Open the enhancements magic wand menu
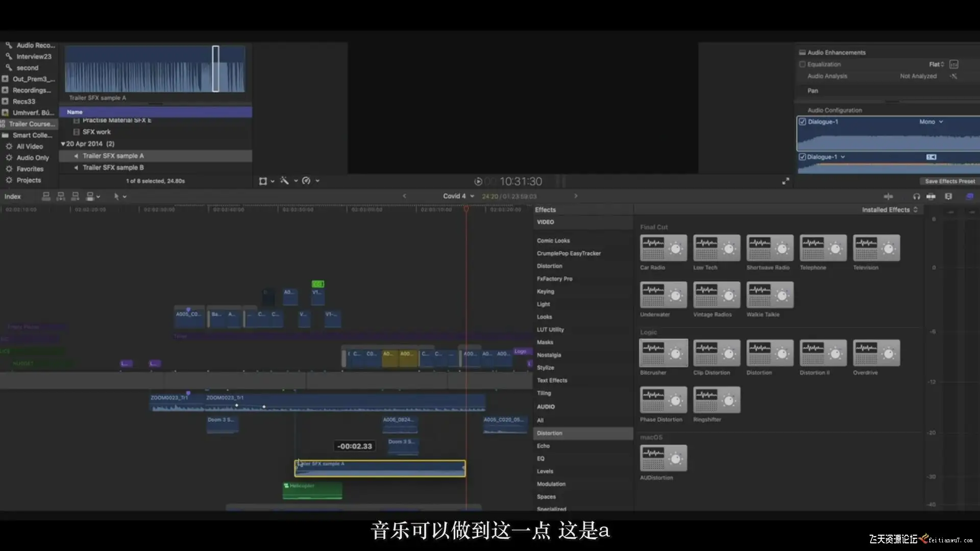980x551 pixels. coord(285,181)
